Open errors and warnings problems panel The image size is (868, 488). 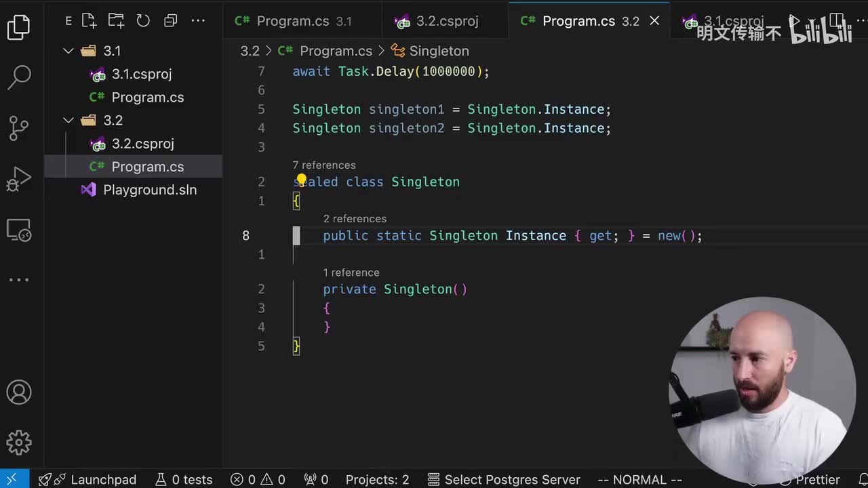pos(258,479)
